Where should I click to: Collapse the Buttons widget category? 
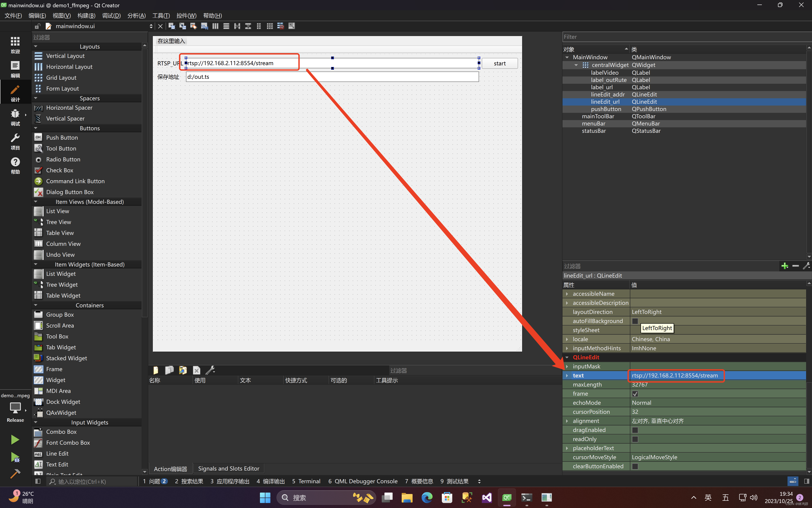[x=36, y=128]
